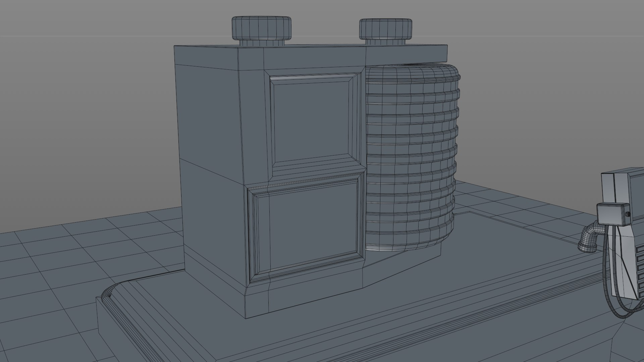This screenshot has height=362, width=644.
Task: Select the small junction box with screw
Action: [x=613, y=214]
